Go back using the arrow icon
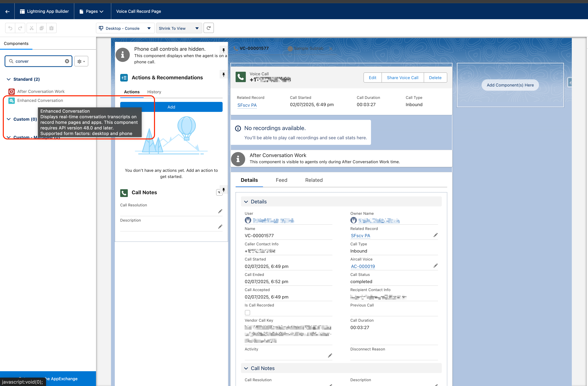This screenshot has height=386, width=588. pos(7,11)
